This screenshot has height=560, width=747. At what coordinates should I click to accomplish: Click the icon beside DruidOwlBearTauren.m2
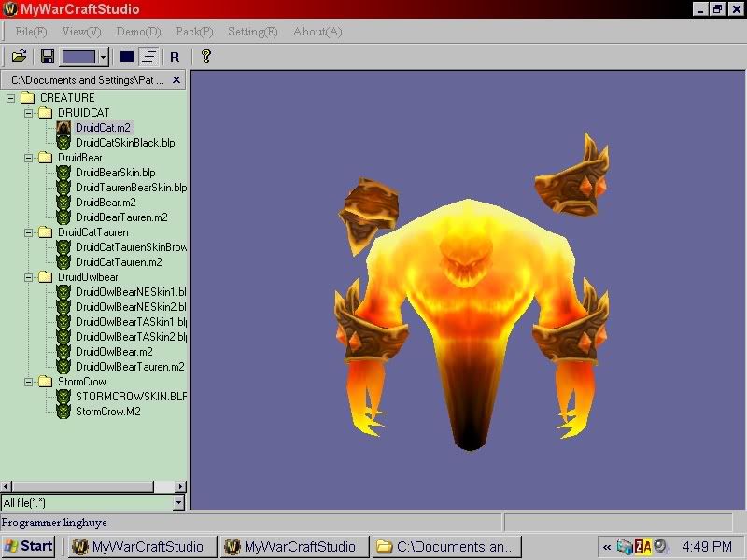[63, 367]
